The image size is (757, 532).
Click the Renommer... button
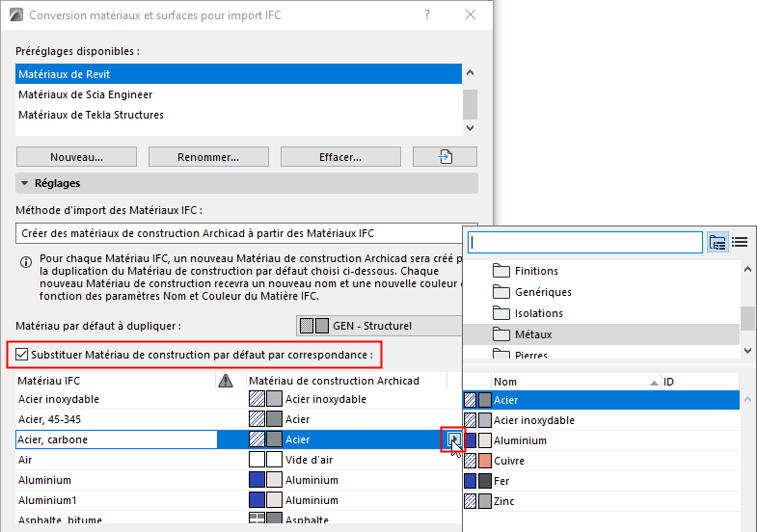(208, 157)
